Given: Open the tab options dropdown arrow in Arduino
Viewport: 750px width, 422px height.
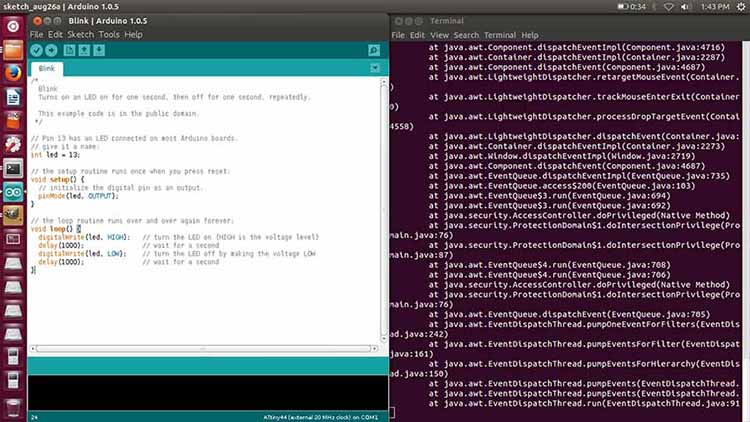Looking at the screenshot, I should coord(375,68).
